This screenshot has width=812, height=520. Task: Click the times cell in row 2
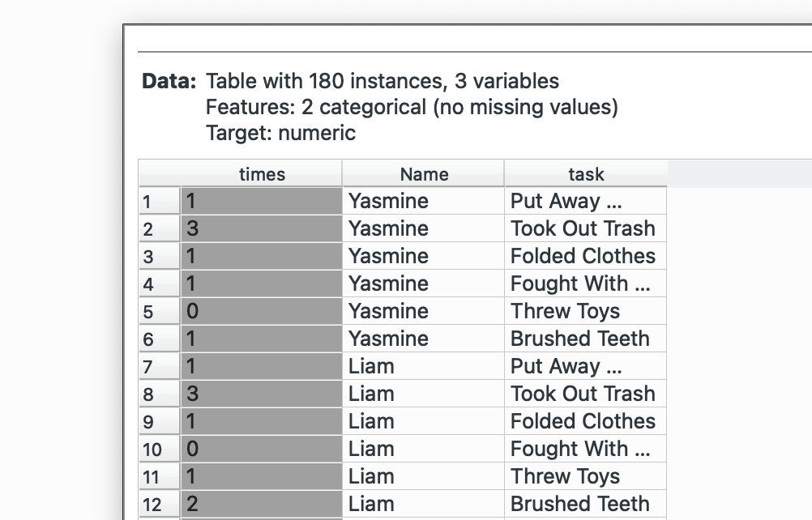tap(261, 229)
